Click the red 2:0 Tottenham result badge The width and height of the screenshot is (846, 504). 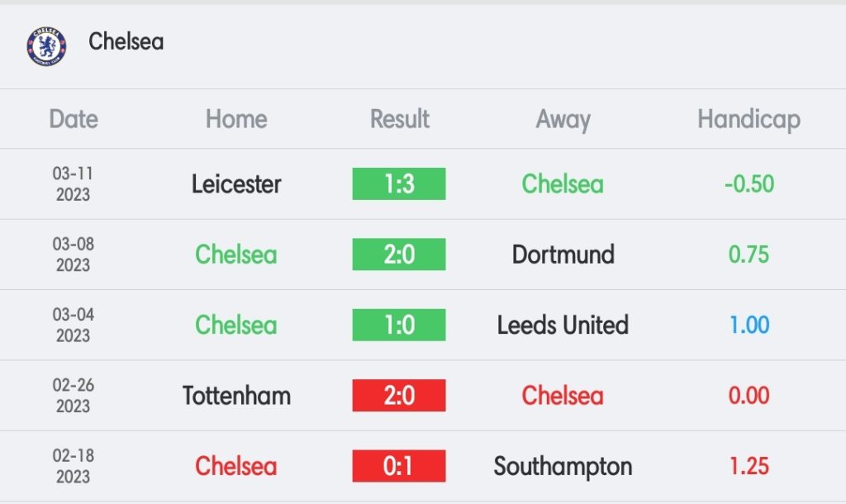point(399,395)
